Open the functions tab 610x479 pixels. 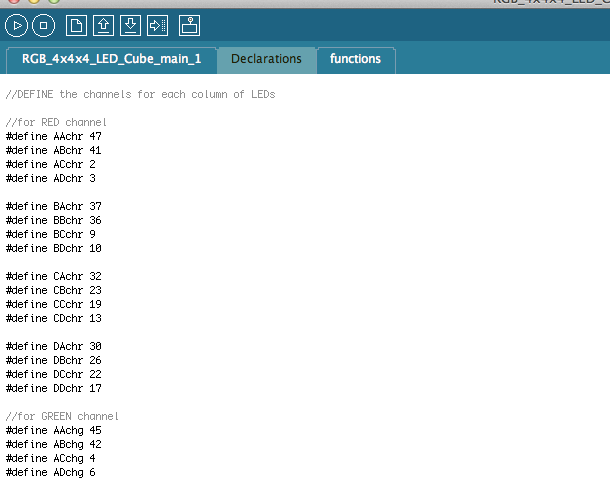tap(356, 60)
